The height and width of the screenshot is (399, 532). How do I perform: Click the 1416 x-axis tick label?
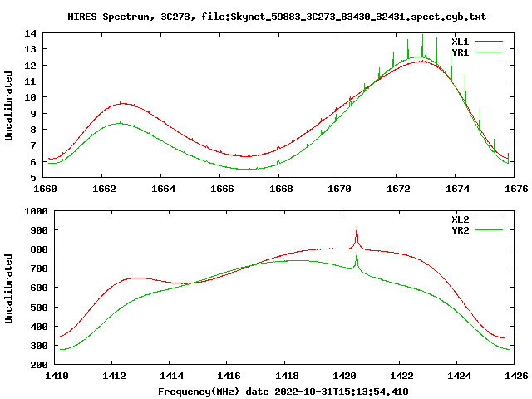229,376
